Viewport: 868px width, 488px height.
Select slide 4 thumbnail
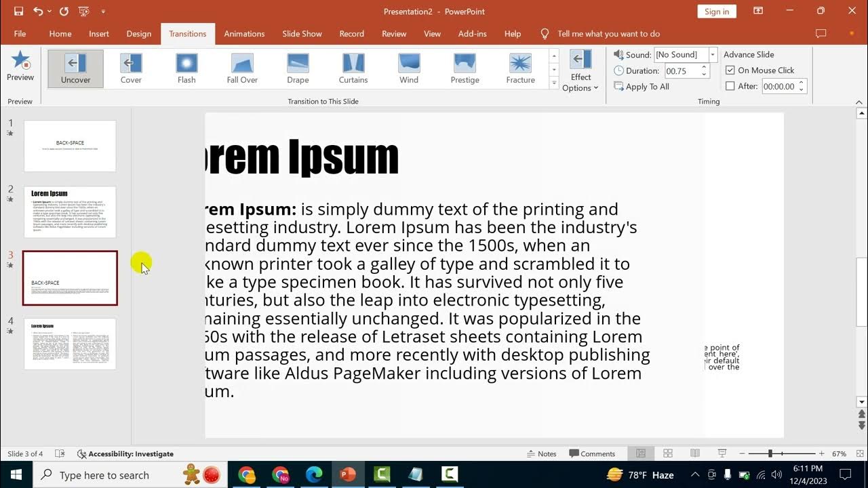[x=70, y=344]
